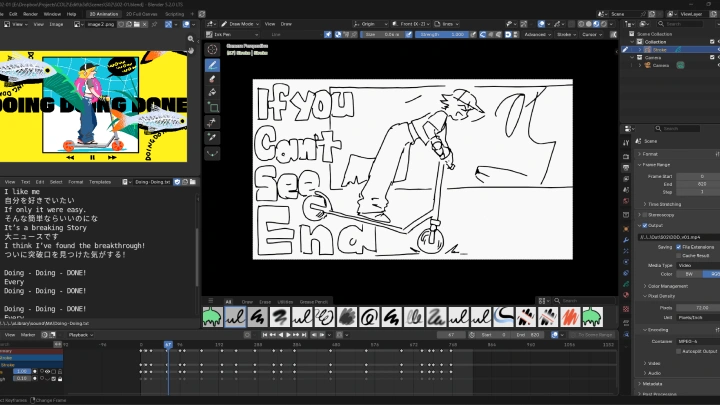
Task: Open the Playback dropdown in timeline
Action: 81,335
